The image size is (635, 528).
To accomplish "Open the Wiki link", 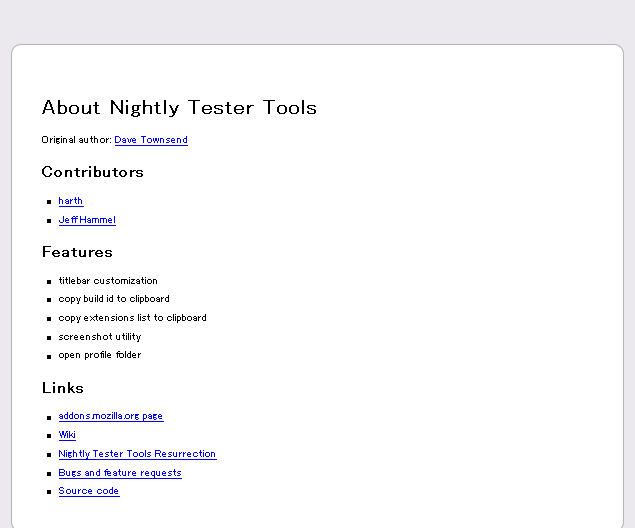I will [67, 435].
